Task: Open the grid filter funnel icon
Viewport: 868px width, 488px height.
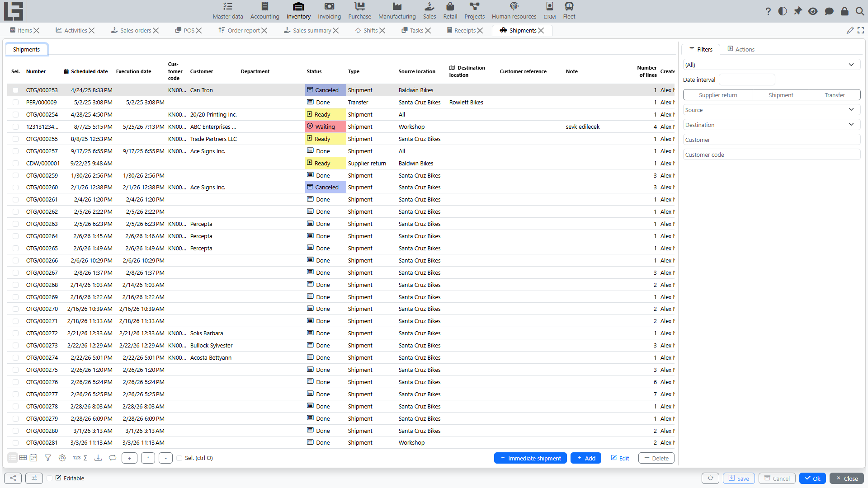Action: [48, 458]
